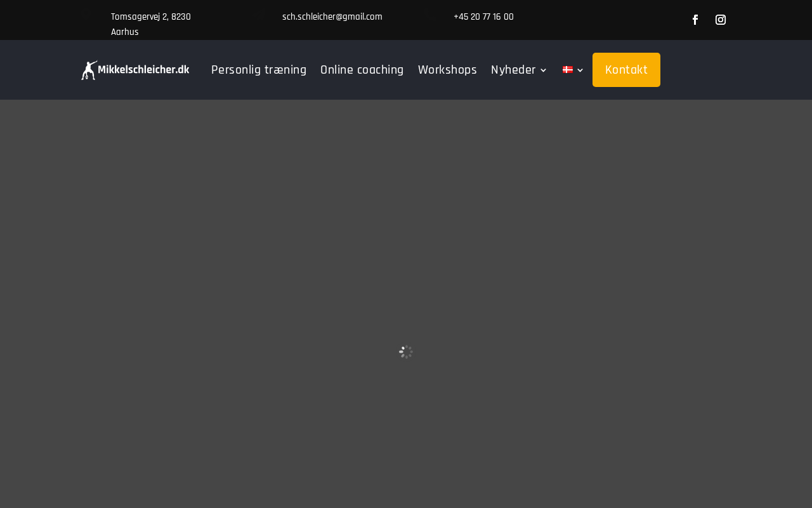Click the Danish flag language icon

coord(568,70)
